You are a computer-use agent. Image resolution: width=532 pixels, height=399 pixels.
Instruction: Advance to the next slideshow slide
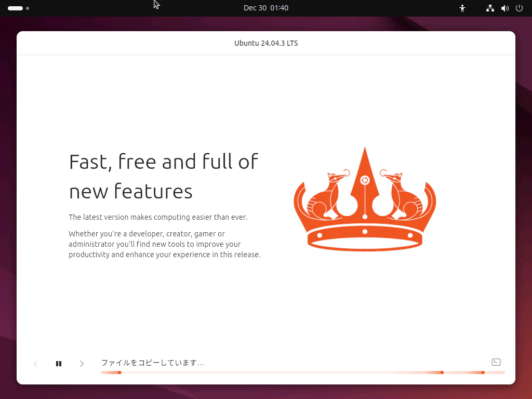tap(82, 363)
